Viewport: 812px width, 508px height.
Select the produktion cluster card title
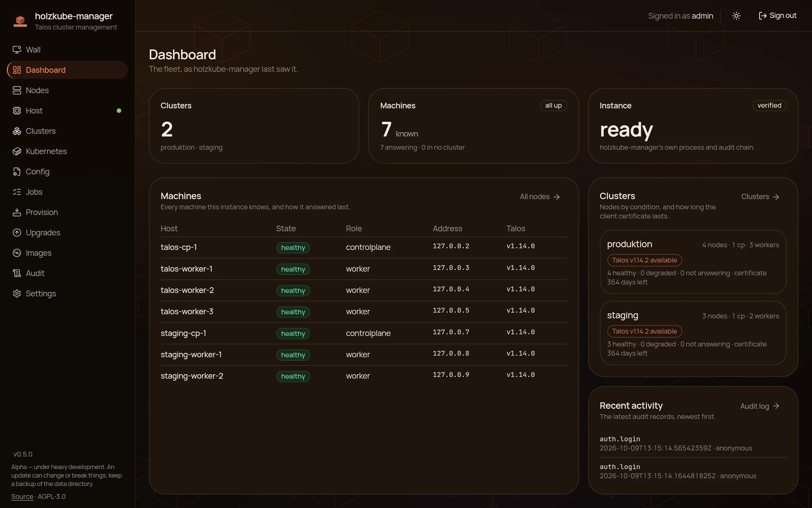(x=629, y=244)
